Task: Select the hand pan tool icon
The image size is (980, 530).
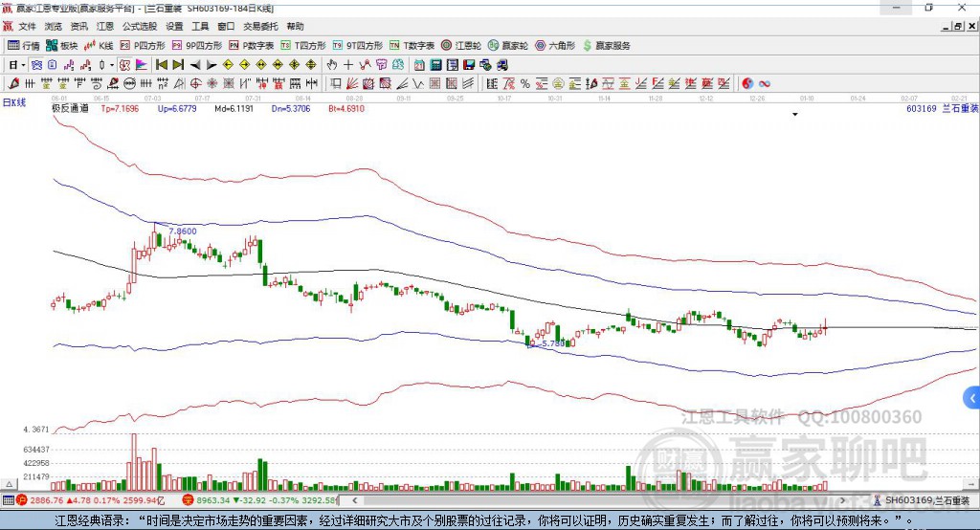Action: point(332,64)
